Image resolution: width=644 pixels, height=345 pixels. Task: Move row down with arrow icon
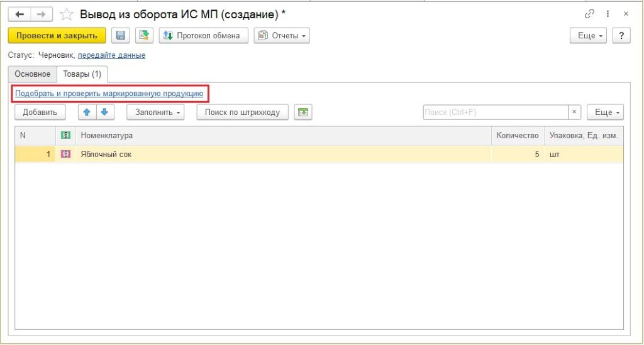104,112
